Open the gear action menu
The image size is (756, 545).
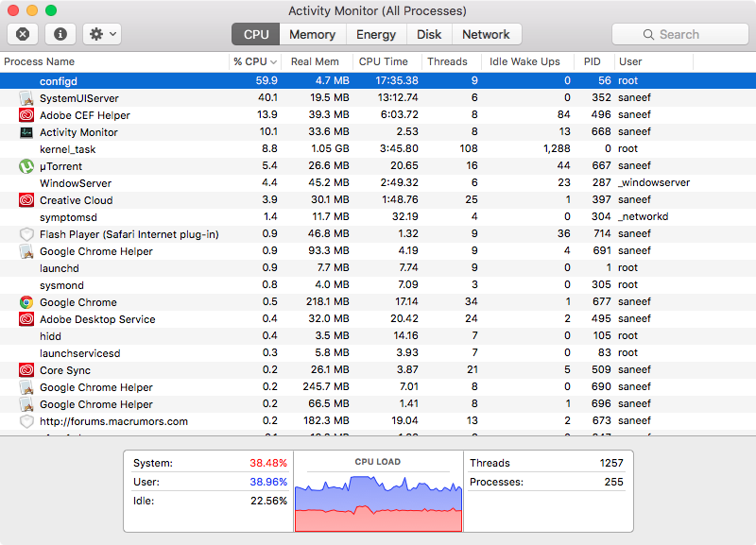pos(102,34)
